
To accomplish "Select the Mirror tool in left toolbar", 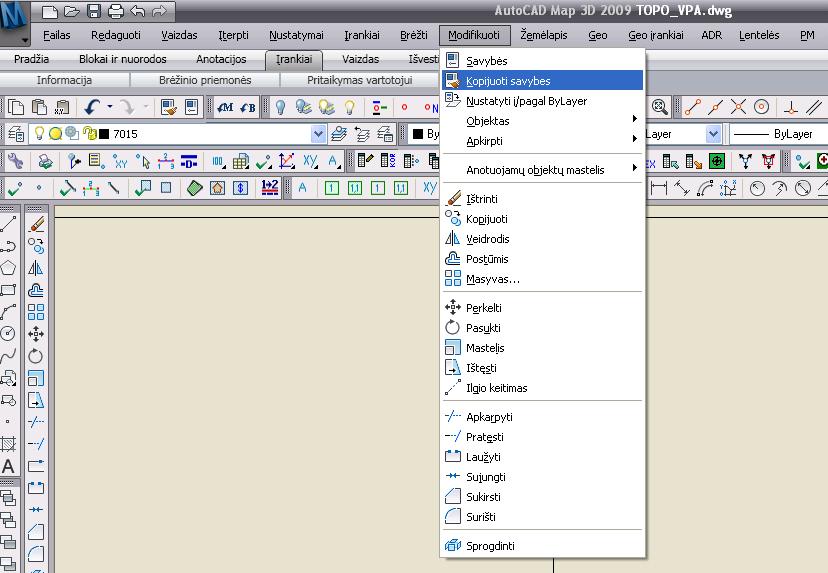I will point(36,268).
